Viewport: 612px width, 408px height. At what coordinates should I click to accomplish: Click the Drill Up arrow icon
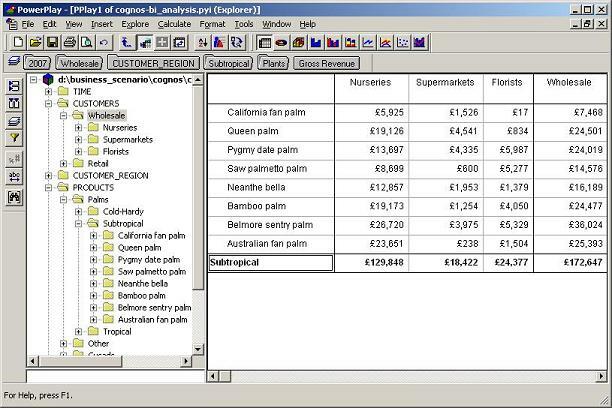click(x=126, y=42)
